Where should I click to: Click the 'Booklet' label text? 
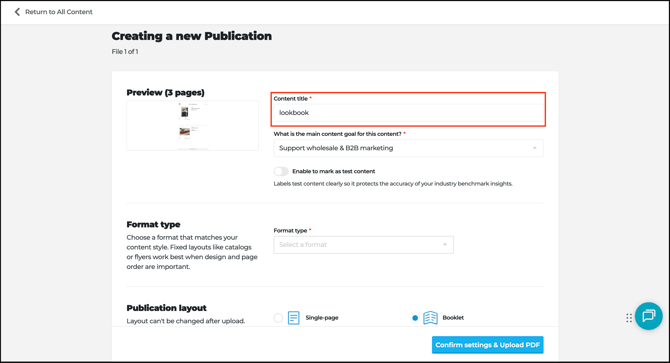tap(453, 318)
